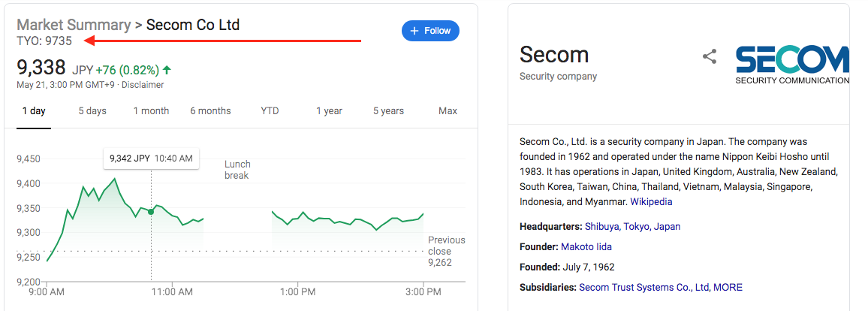Click the 11:00 AM axis label

coord(172,291)
